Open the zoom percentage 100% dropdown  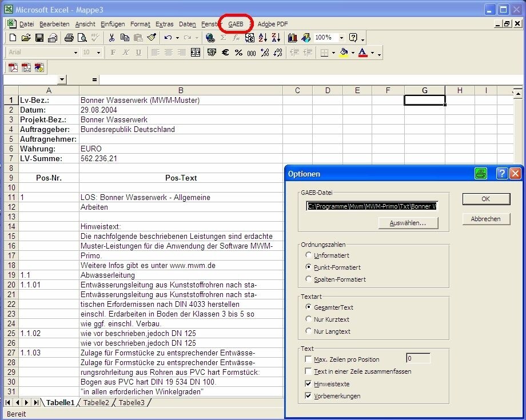341,38
